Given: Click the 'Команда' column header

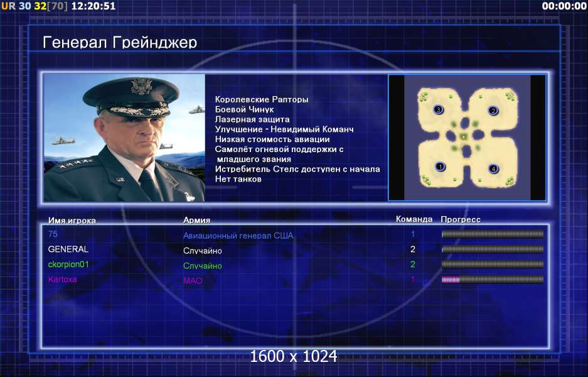Looking at the screenshot, I should [x=414, y=219].
